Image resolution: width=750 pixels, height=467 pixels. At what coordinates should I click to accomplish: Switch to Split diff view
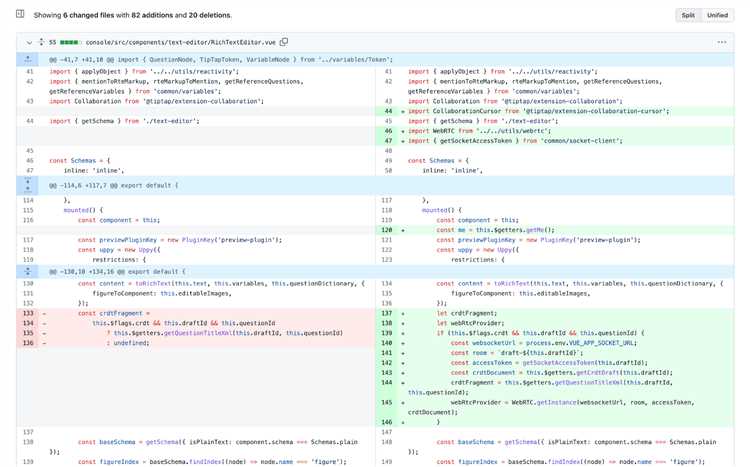(x=688, y=15)
